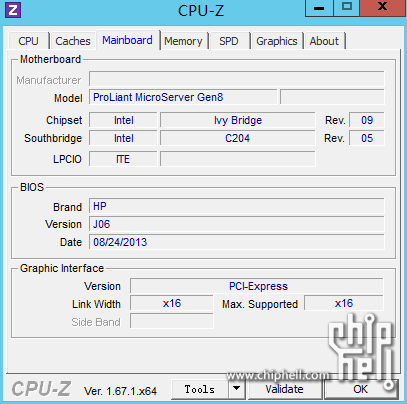Click the Southbridge vendor Intel field

click(123, 138)
